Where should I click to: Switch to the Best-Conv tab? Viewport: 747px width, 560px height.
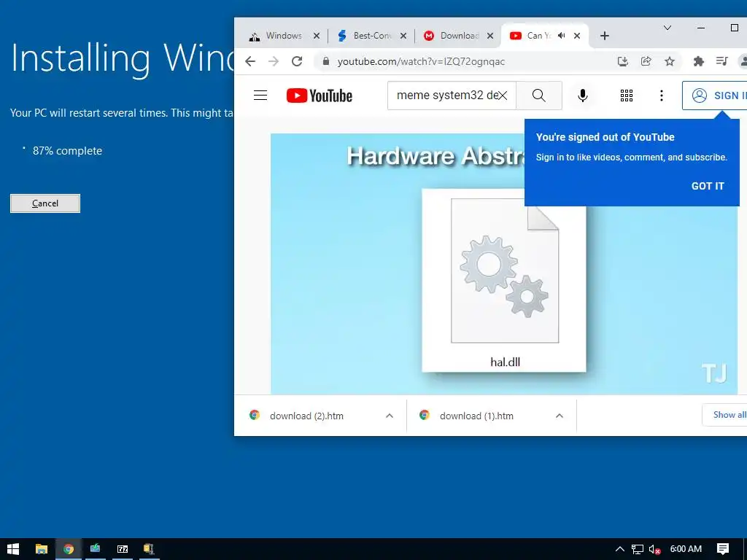(x=371, y=36)
